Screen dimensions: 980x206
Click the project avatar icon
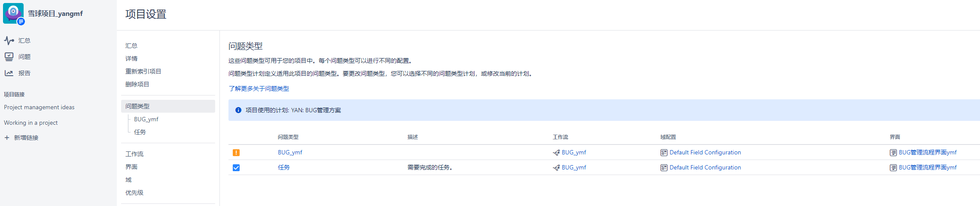coord(13,13)
